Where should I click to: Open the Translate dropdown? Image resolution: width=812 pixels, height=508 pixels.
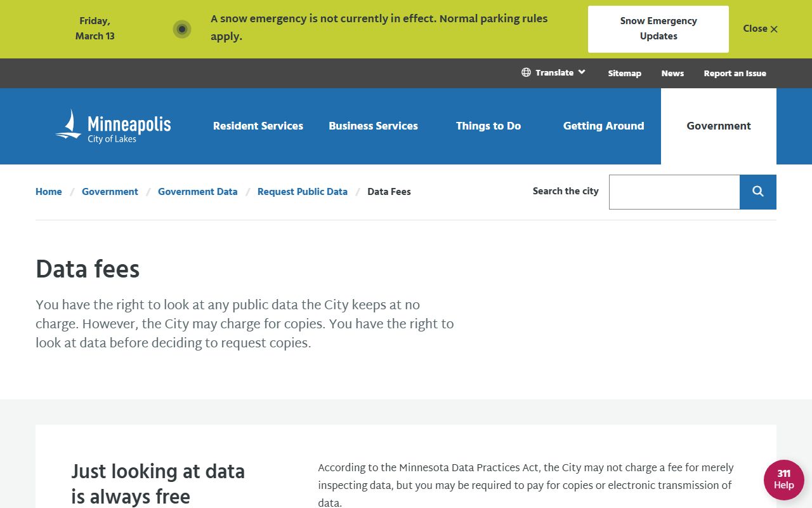coord(554,72)
